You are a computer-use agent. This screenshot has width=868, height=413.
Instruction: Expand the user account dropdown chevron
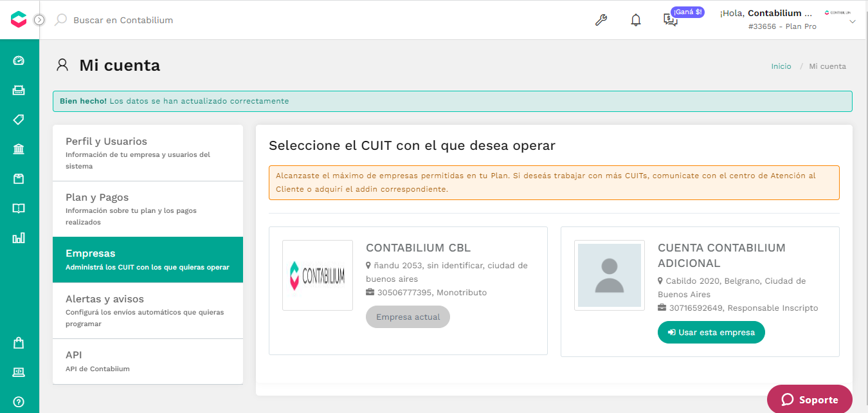853,22
